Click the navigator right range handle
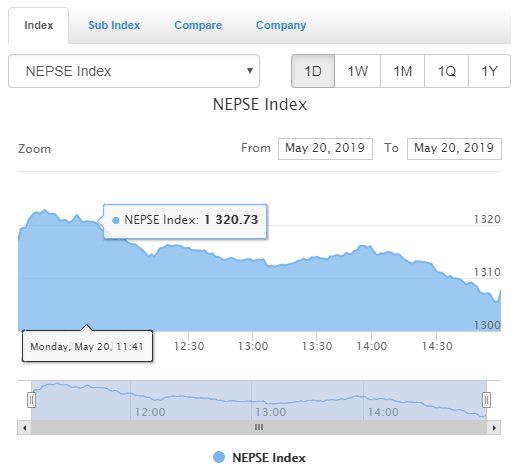Image resolution: width=521 pixels, height=471 pixels. point(486,400)
